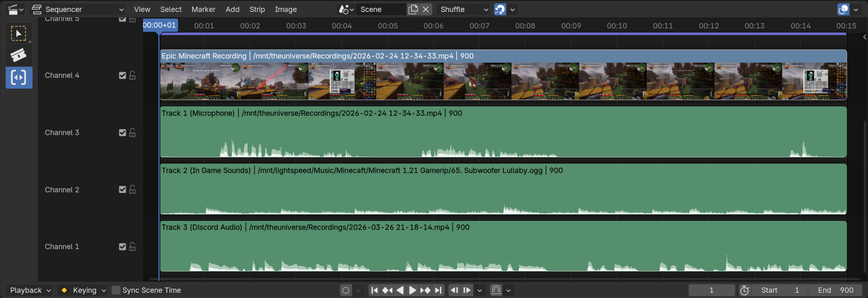Lock Channel 2 with the padlock
Screen dimensions: 868x298
pos(132,190)
